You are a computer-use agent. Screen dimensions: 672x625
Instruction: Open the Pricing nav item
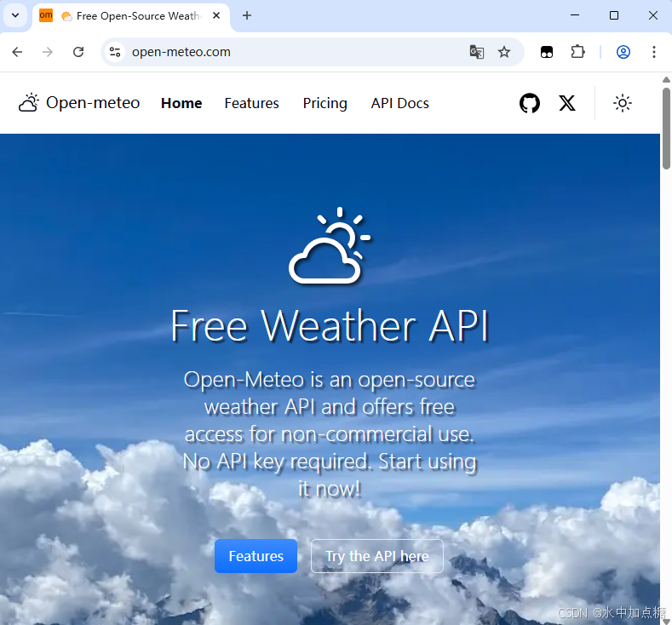tap(325, 103)
